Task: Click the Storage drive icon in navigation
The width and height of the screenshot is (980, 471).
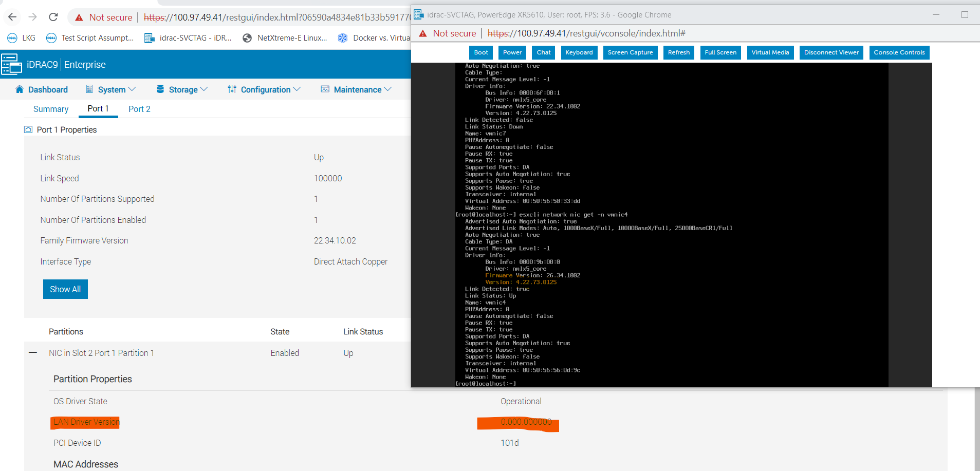Action: (161, 89)
